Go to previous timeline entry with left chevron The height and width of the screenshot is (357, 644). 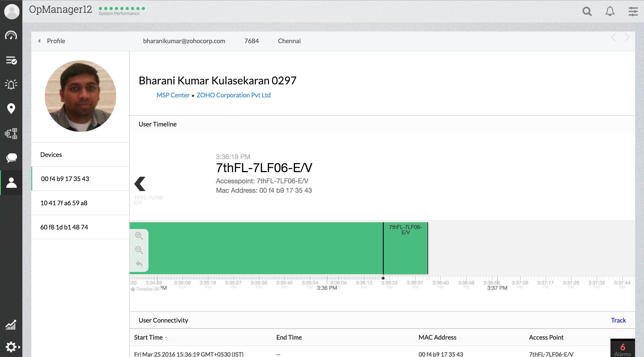[x=140, y=184]
